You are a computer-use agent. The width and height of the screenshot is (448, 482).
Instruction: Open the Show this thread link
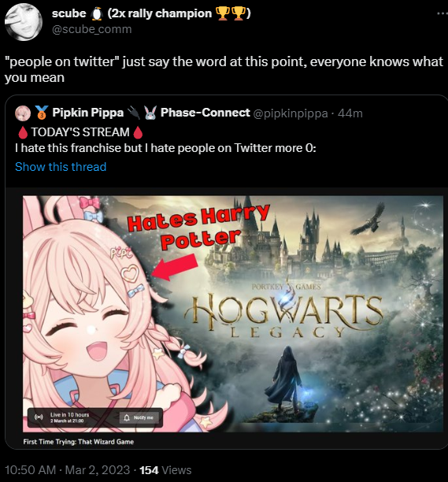pyautogui.click(x=61, y=167)
